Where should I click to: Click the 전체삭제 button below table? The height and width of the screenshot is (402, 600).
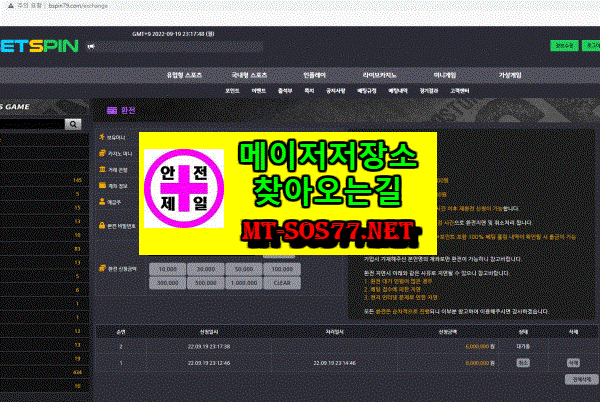582,379
